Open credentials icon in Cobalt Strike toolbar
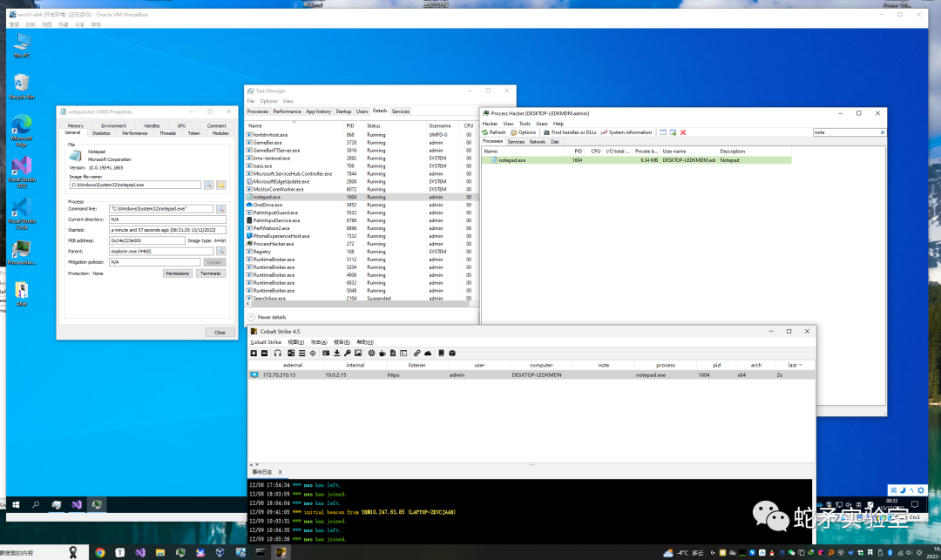Image resolution: width=941 pixels, height=560 pixels. [326, 353]
